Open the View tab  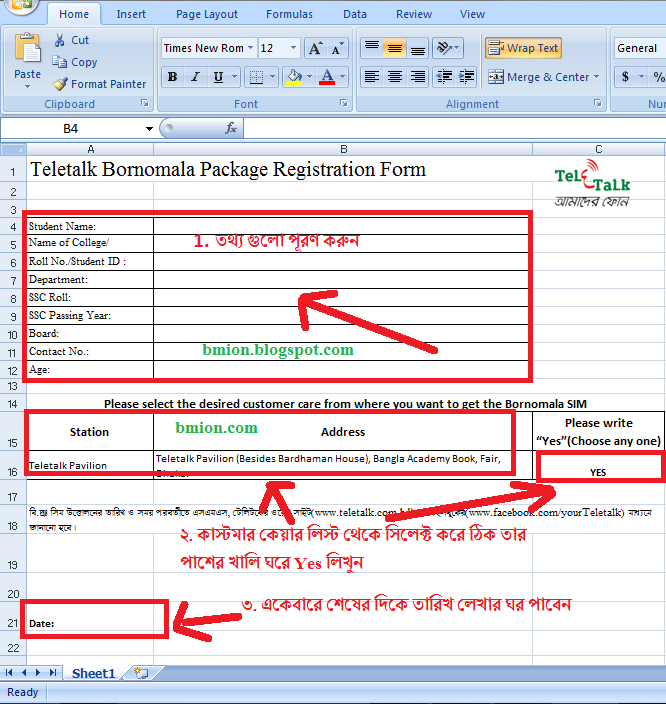coord(472,14)
